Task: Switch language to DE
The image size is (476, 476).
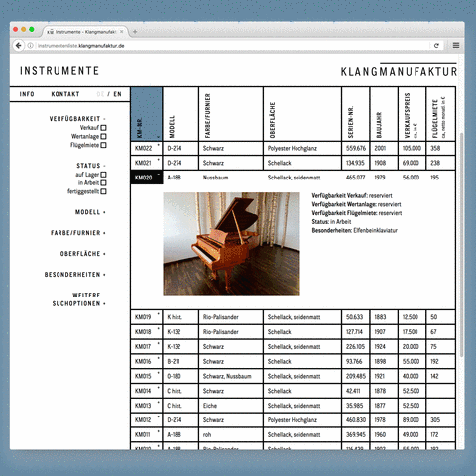Action: click(100, 94)
